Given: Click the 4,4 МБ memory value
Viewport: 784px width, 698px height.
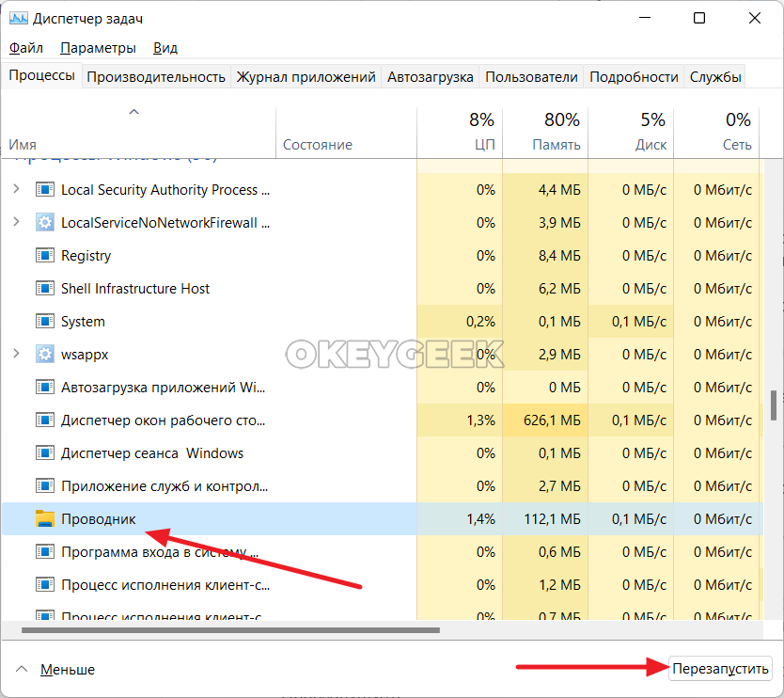Looking at the screenshot, I should tap(559, 190).
